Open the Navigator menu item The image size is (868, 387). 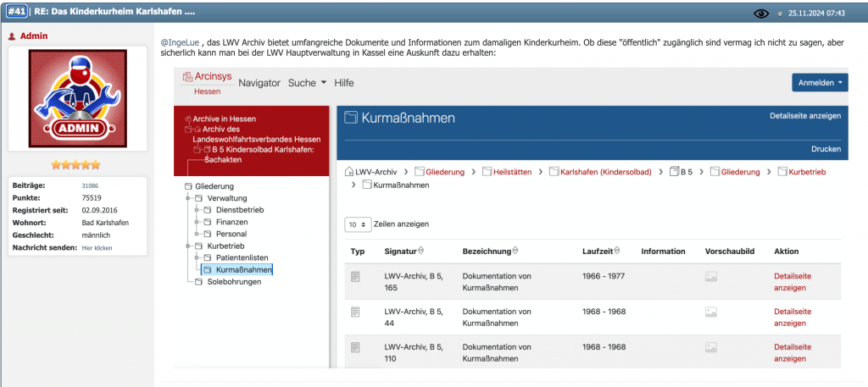tap(259, 83)
